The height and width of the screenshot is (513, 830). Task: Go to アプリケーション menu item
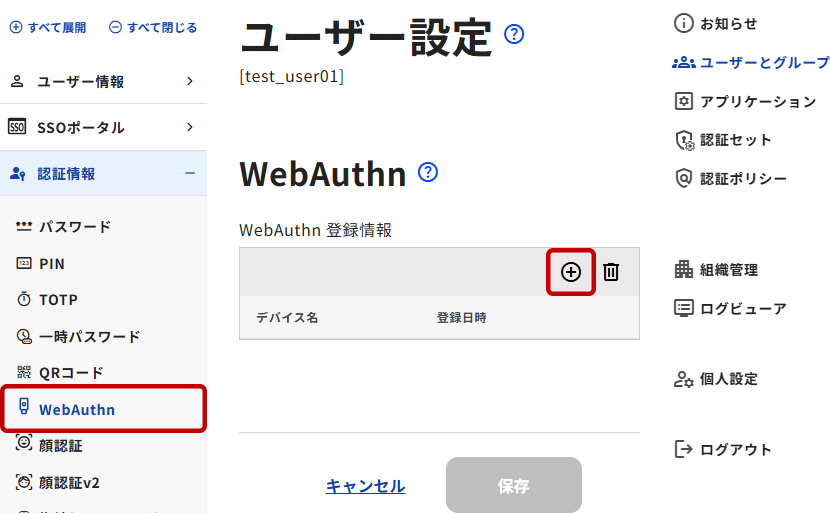click(757, 101)
